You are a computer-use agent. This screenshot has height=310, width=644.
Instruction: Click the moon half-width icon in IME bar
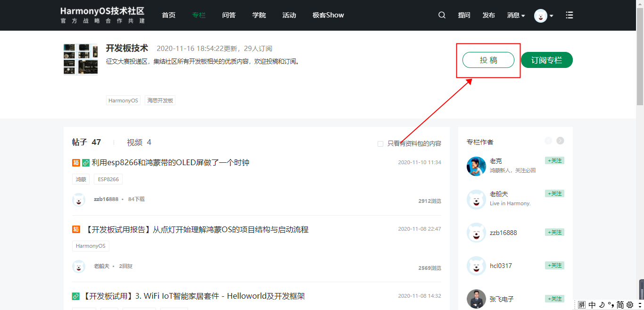point(602,305)
